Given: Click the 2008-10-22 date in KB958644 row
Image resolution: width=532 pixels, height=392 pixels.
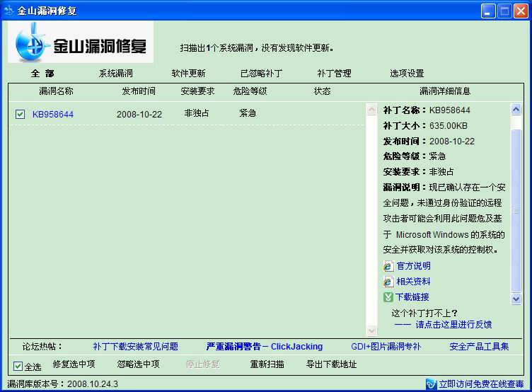Looking at the screenshot, I should (x=139, y=115).
